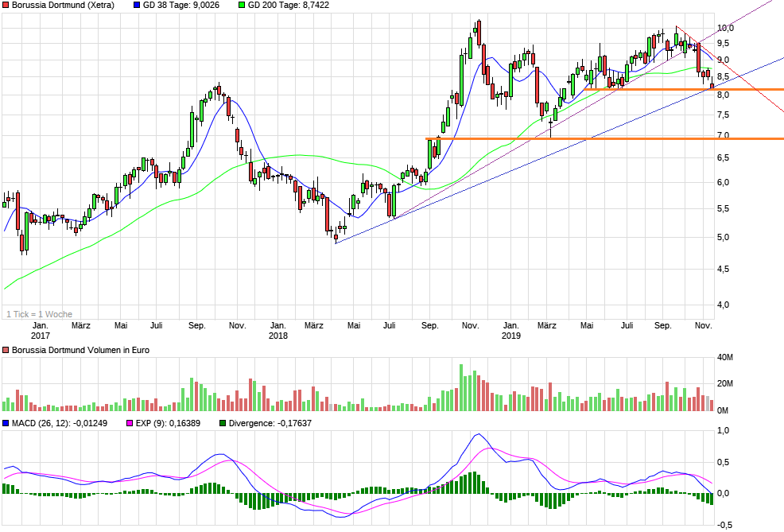Click the 'Jan. 2017' time axis label
Viewport: 784px width, 532px height.
[x=41, y=330]
